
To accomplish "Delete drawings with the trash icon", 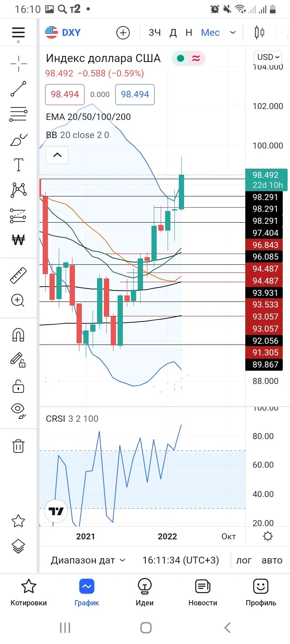I will (x=18, y=446).
